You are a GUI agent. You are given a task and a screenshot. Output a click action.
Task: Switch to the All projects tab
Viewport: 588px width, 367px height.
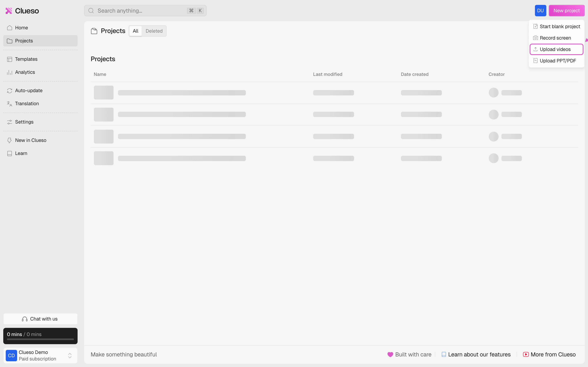click(x=135, y=31)
